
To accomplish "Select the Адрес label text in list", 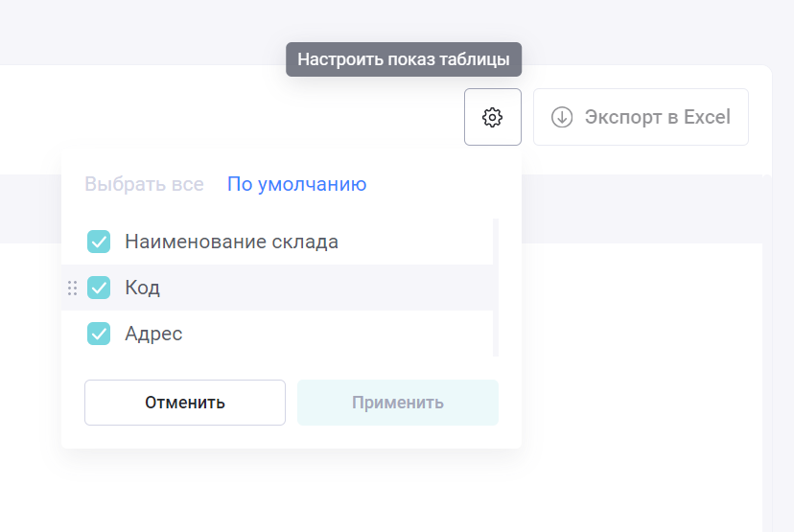I will (153, 334).
